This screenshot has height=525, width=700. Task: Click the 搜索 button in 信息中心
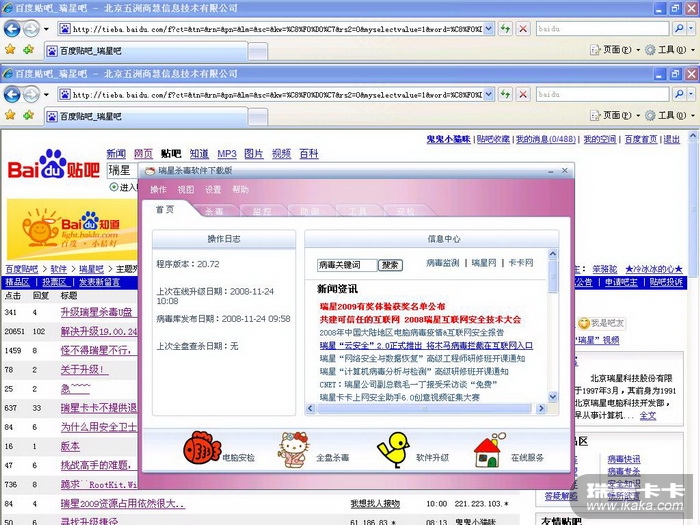[390, 265]
